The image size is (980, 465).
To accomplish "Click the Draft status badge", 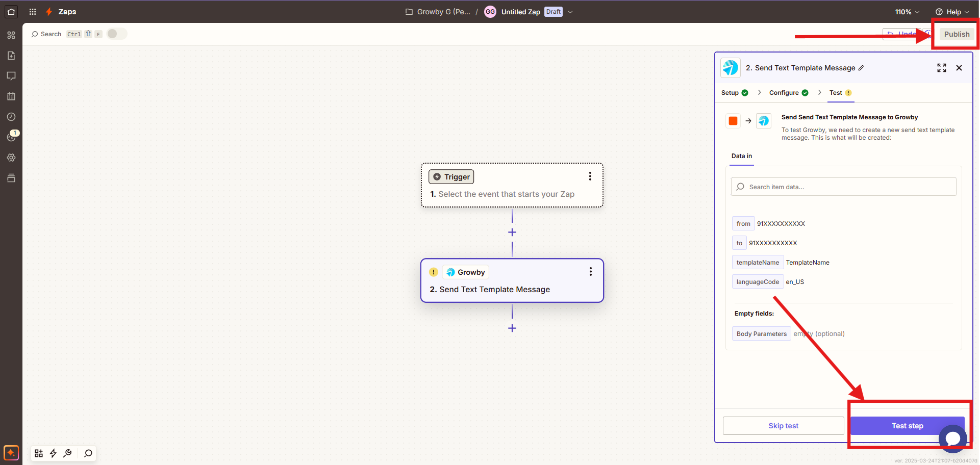I will click(553, 12).
